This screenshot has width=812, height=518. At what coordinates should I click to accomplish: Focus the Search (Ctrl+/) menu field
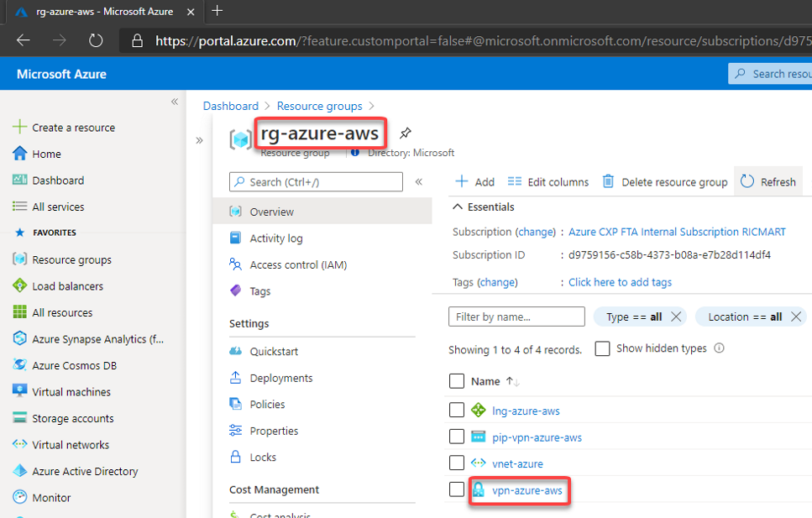pos(316,182)
